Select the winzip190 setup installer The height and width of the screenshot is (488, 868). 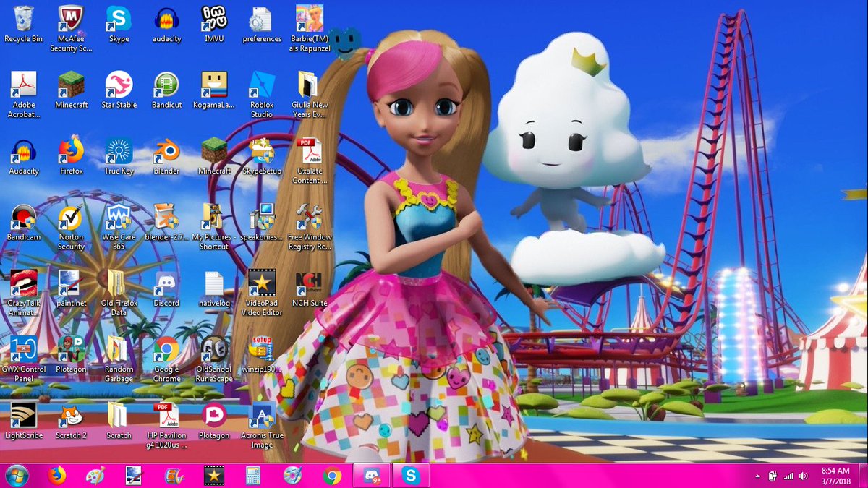coord(262,354)
